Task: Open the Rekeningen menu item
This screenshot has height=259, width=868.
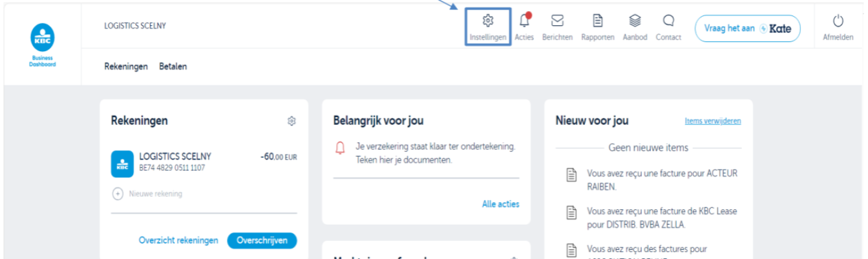Action: pos(126,67)
